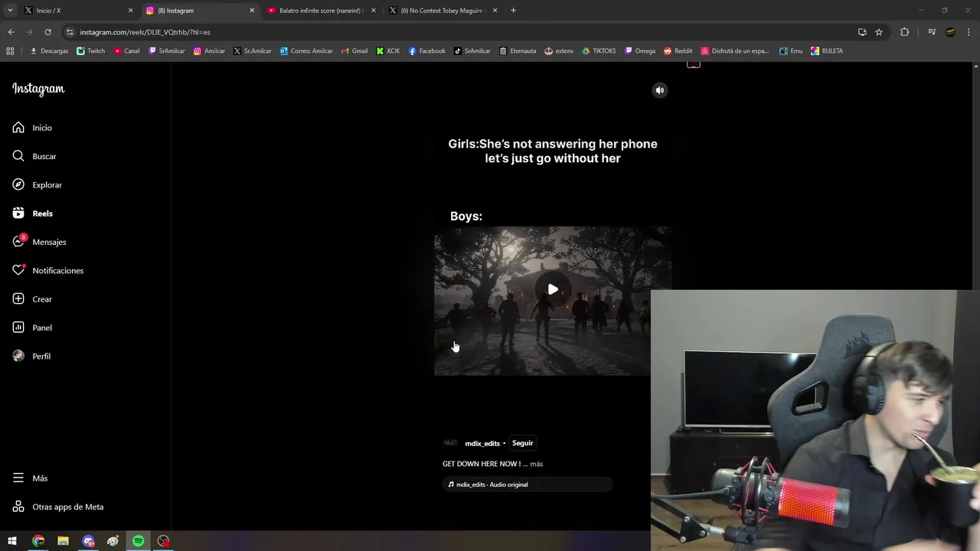Screen dimensions: 980x551
Task: Open the Reddit bookmark
Action: point(678,51)
